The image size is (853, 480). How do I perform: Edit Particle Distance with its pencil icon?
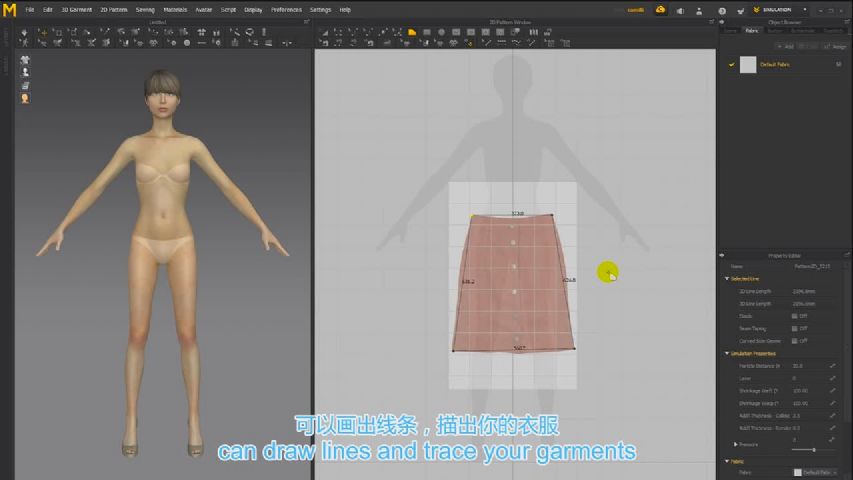(832, 366)
